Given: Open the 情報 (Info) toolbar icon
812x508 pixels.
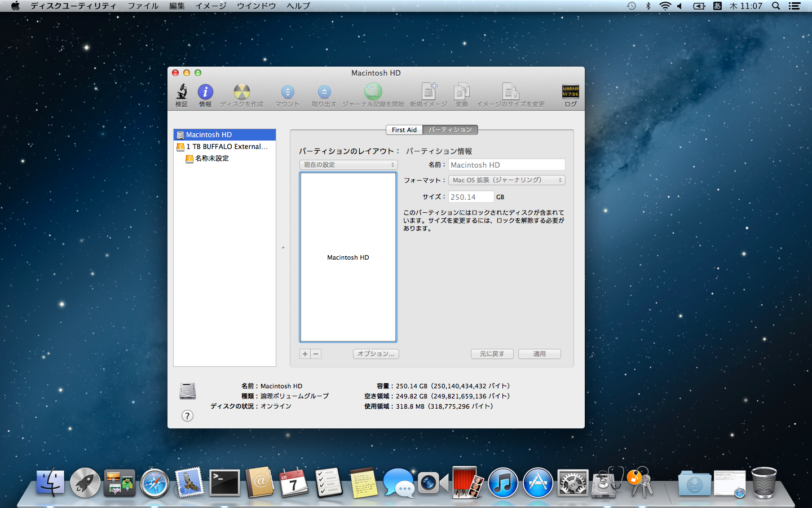Looking at the screenshot, I should [x=205, y=92].
